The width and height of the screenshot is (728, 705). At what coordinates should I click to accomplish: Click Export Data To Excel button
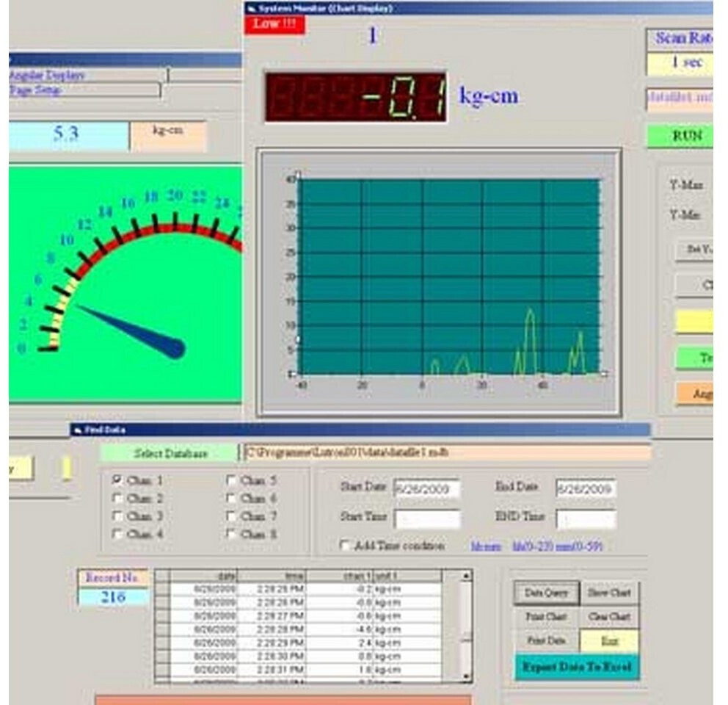577,667
